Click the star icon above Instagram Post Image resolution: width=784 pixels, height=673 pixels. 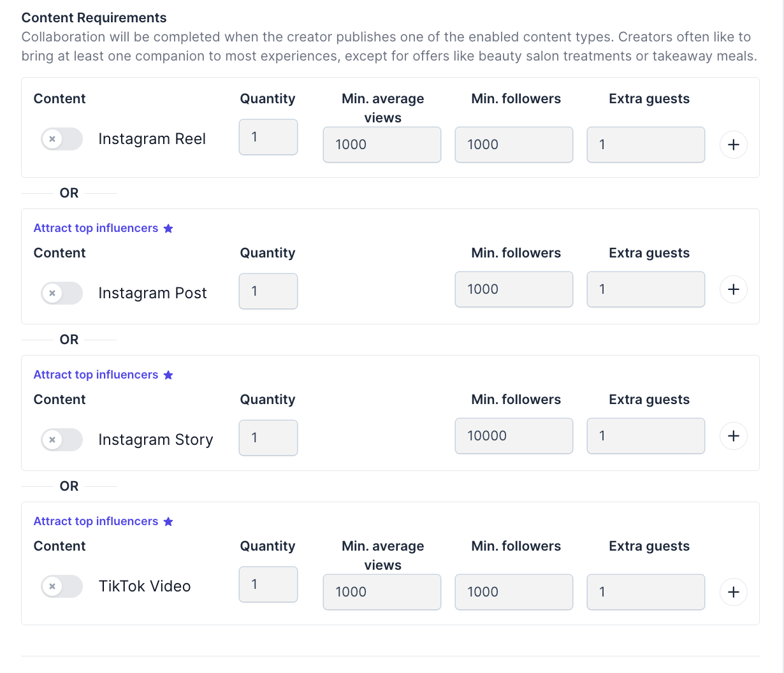(x=168, y=228)
